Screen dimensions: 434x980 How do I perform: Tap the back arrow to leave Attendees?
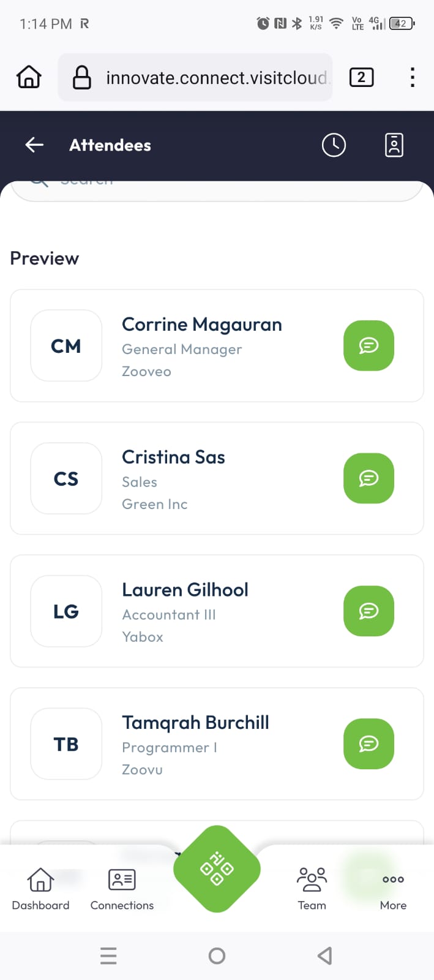pos(34,145)
